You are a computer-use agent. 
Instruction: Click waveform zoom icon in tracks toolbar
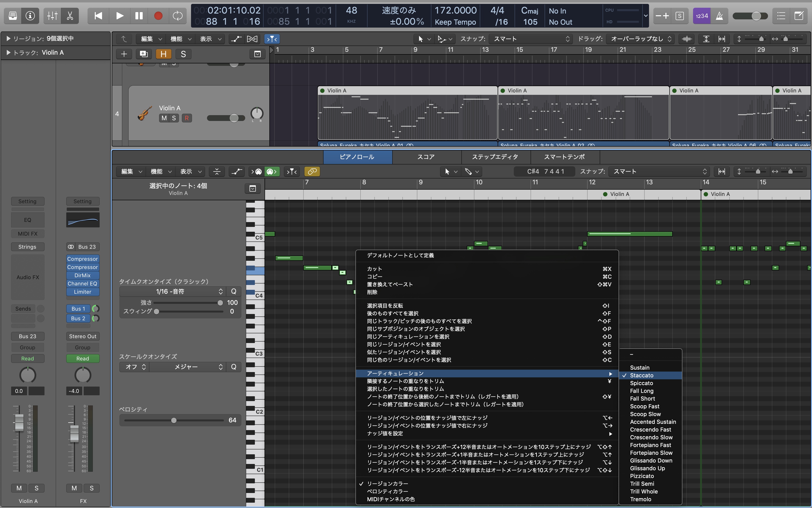[687, 39]
